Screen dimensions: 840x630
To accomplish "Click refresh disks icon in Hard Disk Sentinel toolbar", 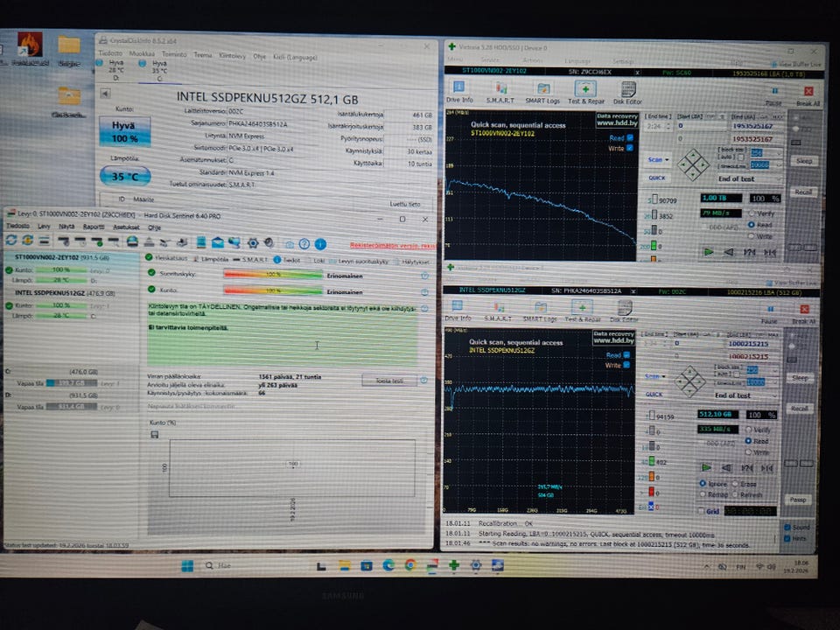I will click(x=11, y=241).
